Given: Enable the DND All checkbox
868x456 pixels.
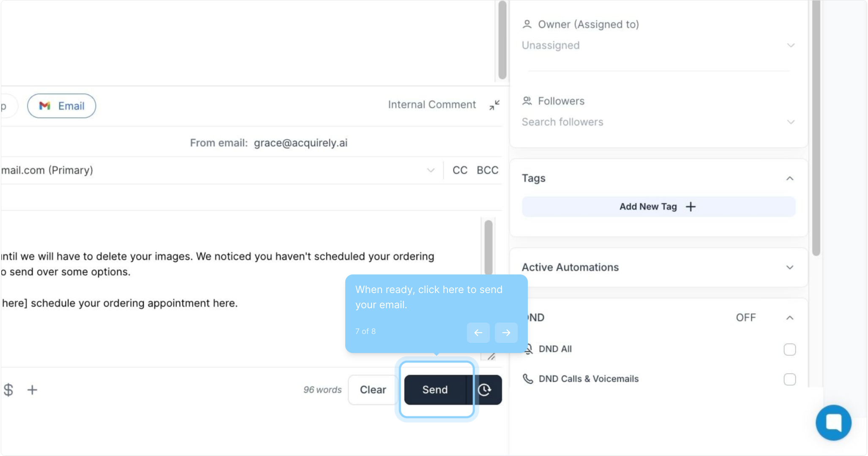Looking at the screenshot, I should tap(789, 350).
